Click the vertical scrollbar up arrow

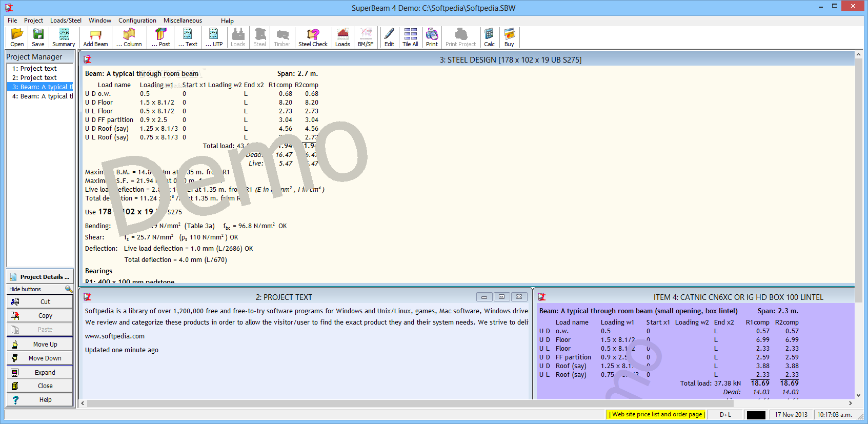pos(859,54)
